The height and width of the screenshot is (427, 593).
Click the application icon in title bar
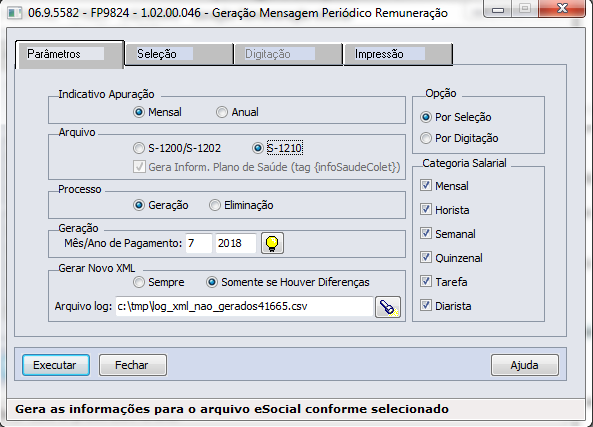point(15,12)
